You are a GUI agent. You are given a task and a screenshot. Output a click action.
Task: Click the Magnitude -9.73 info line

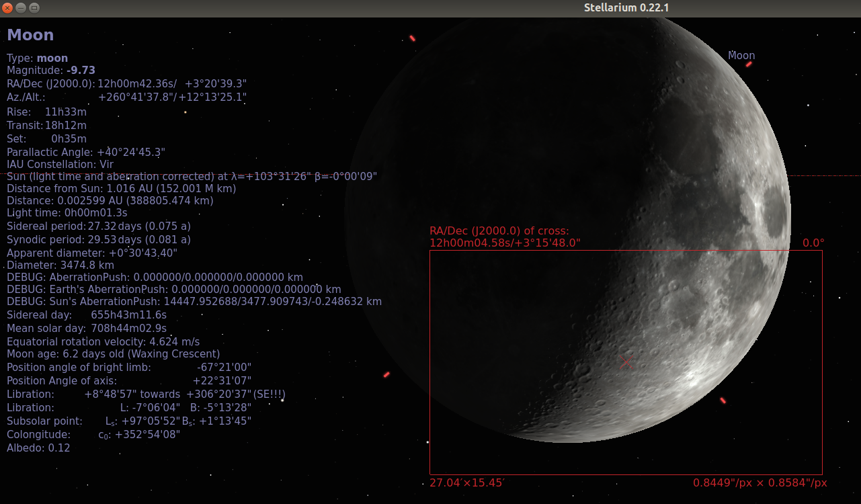51,71
